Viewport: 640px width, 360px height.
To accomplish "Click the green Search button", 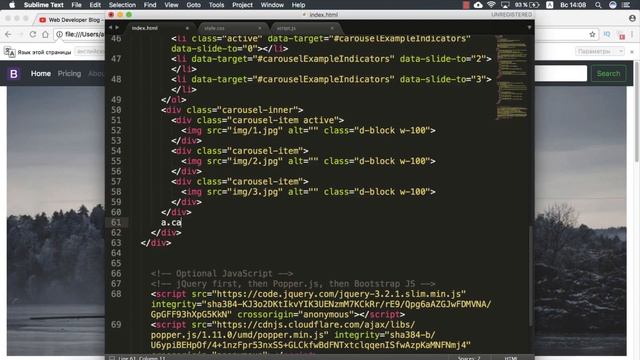I will click(x=608, y=73).
